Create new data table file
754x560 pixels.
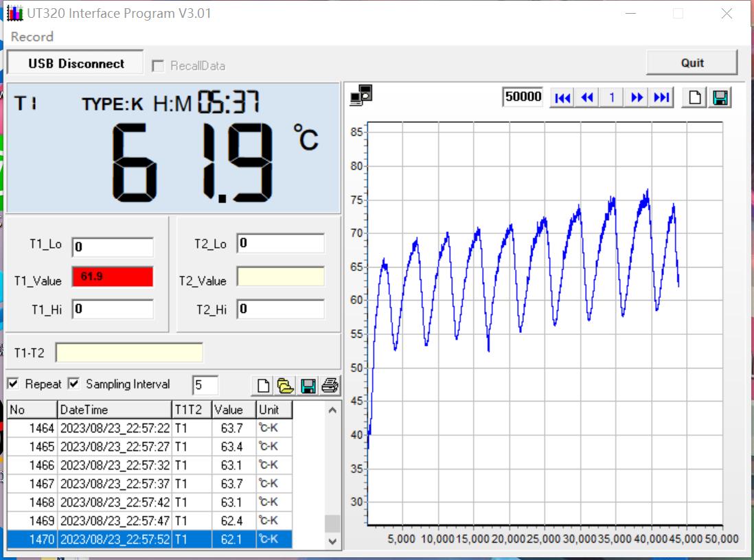pos(263,386)
